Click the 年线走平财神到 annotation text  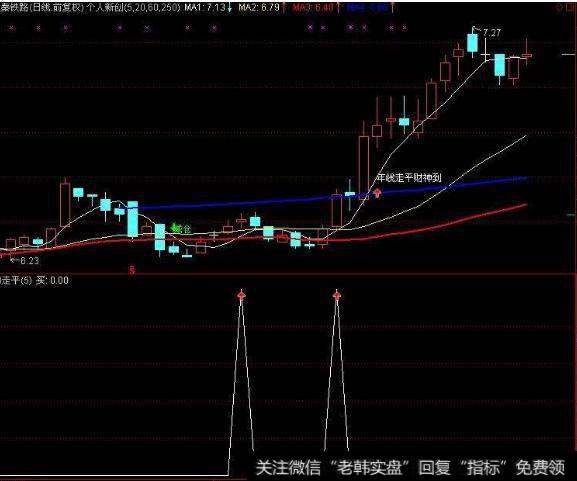pos(409,178)
